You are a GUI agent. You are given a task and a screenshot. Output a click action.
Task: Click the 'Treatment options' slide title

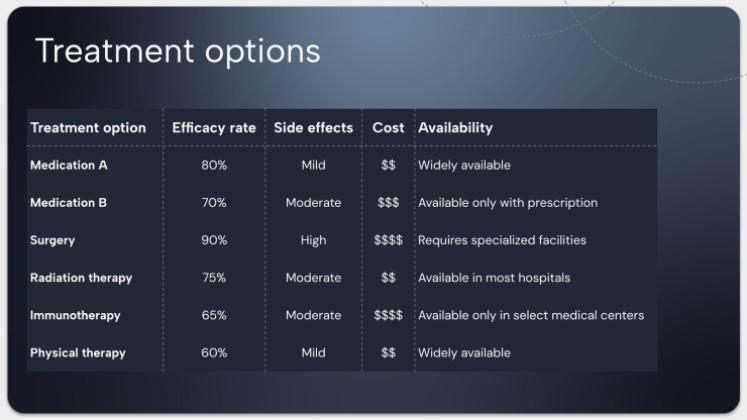(x=178, y=51)
